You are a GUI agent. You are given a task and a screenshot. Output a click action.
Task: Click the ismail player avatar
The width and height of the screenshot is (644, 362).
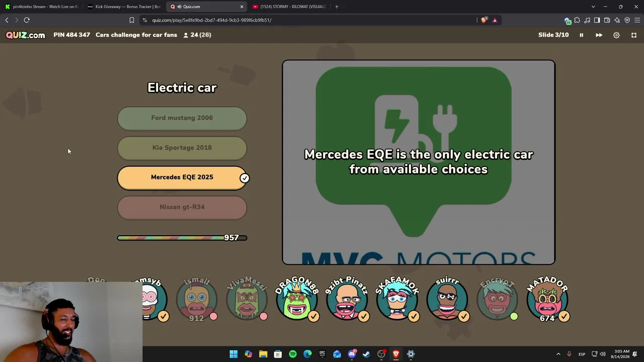pyautogui.click(x=196, y=299)
